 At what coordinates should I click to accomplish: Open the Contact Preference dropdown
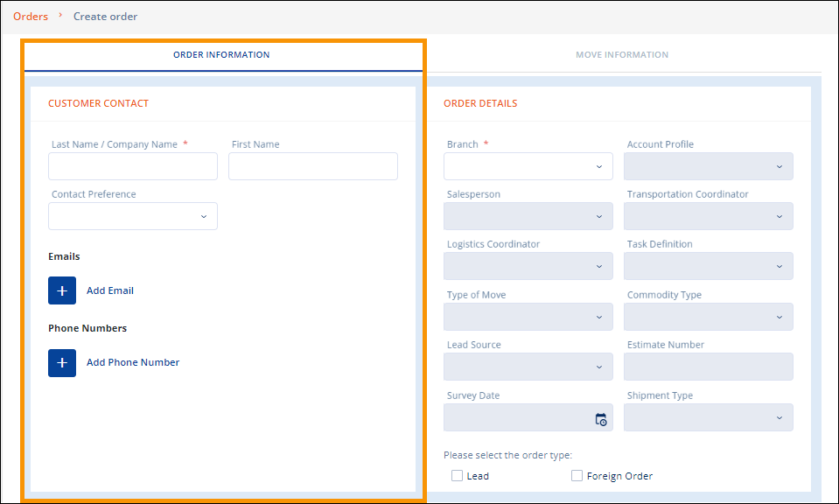132,216
